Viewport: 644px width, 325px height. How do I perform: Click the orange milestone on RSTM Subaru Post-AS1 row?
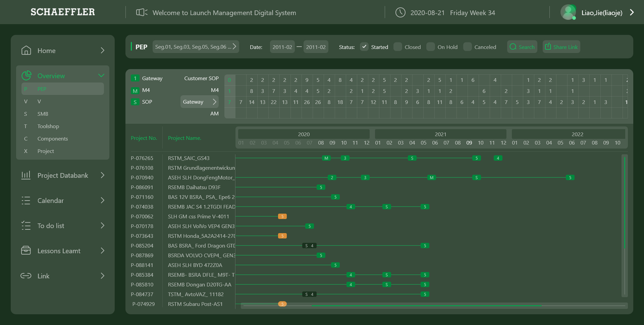[282, 304]
